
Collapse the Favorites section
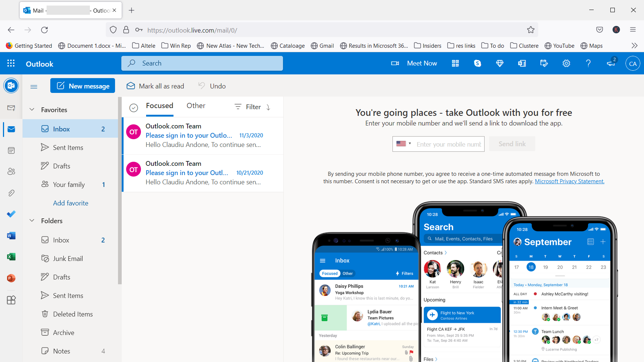(x=32, y=110)
